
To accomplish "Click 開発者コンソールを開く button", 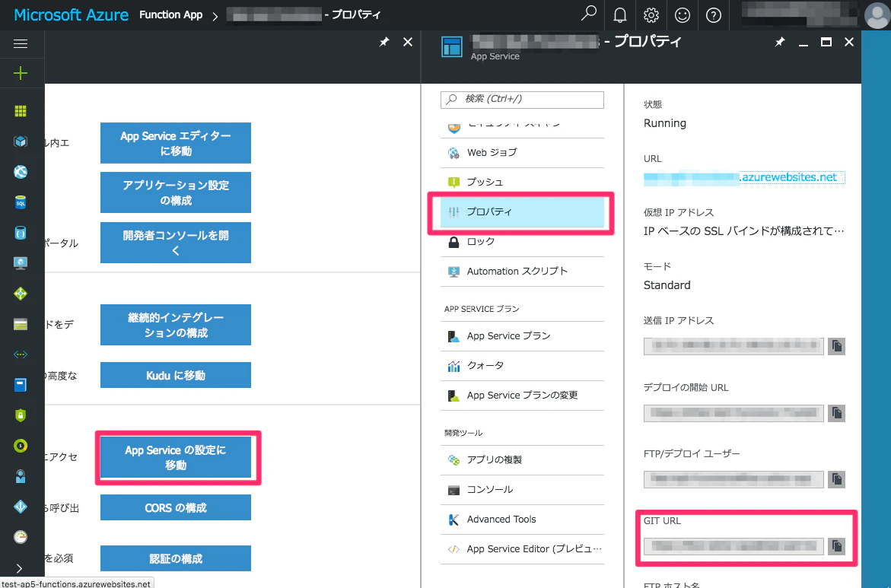I will pos(176,243).
